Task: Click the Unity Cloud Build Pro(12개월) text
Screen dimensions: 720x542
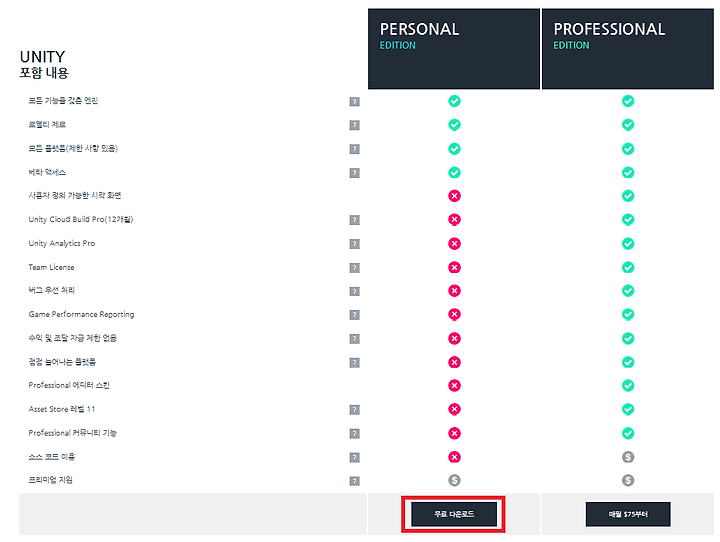Action: [x=81, y=219]
